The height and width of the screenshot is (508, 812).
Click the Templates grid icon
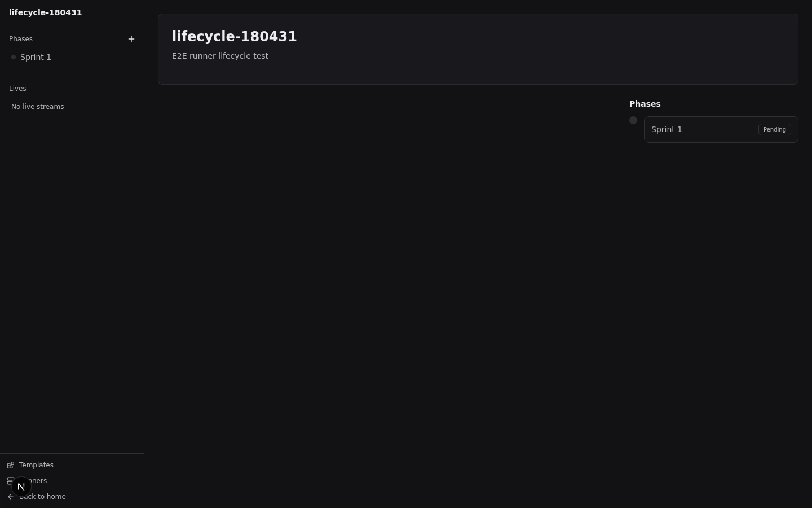11,465
